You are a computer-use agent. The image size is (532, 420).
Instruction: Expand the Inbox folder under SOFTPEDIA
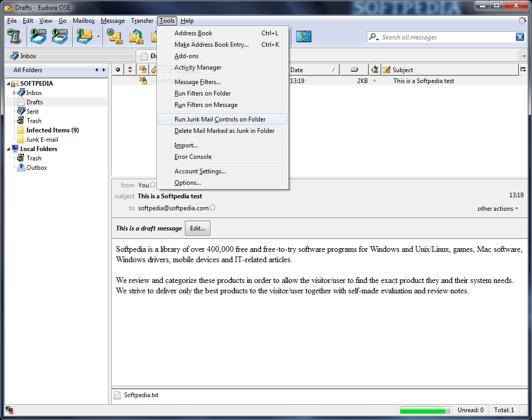14,92
